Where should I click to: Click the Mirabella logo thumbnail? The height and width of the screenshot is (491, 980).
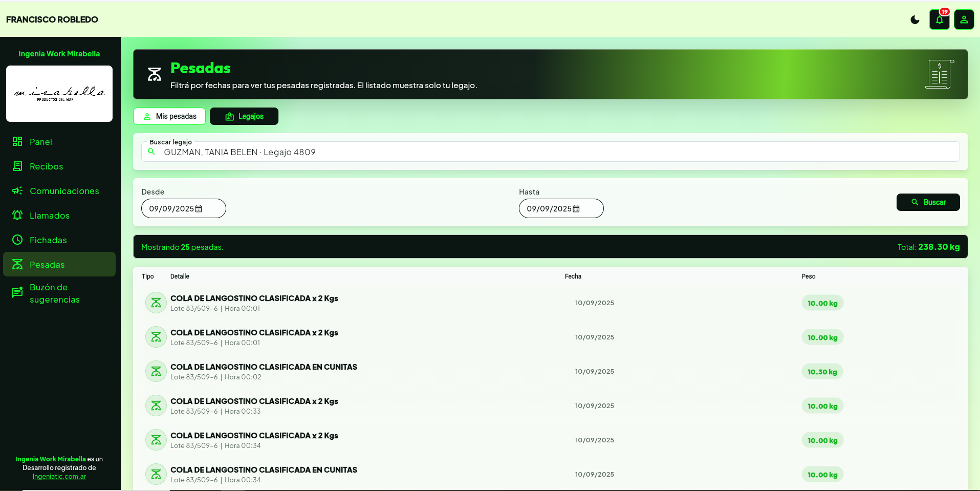click(x=59, y=94)
